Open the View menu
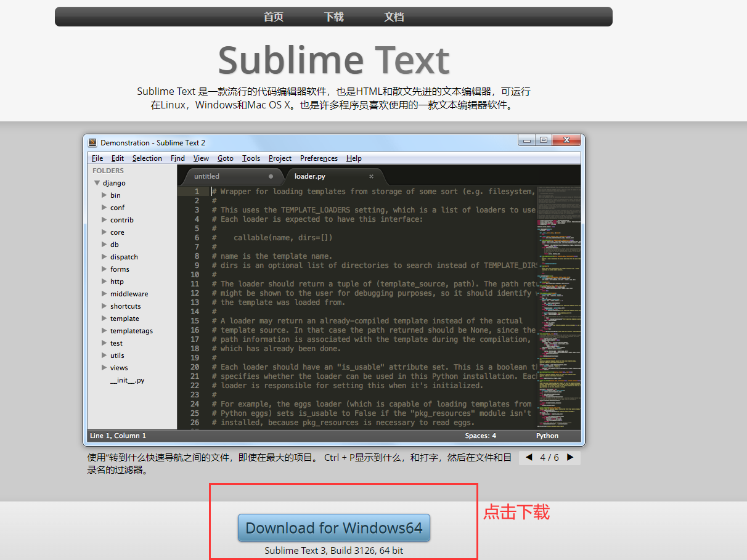 click(201, 158)
